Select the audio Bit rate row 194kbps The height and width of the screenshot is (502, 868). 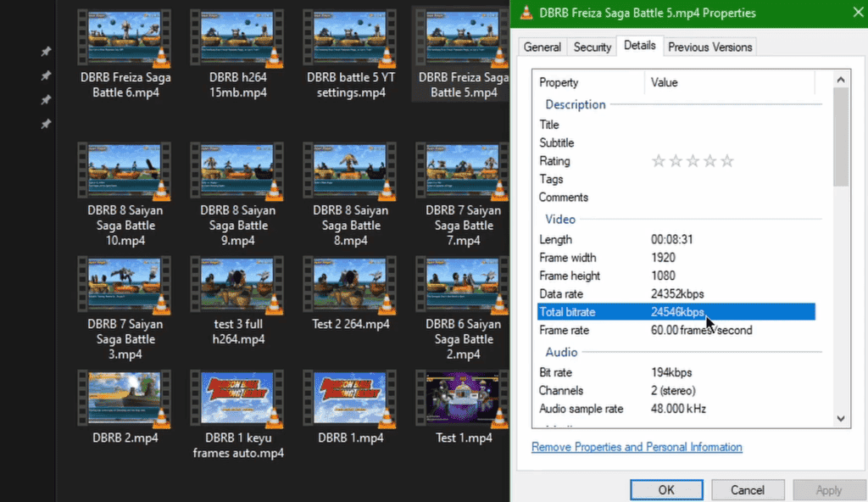(676, 372)
